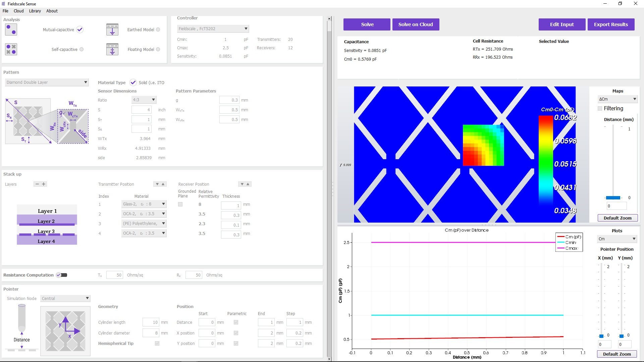Image resolution: width=644 pixels, height=362 pixels.
Task: Click the Export Results button
Action: (611, 24)
